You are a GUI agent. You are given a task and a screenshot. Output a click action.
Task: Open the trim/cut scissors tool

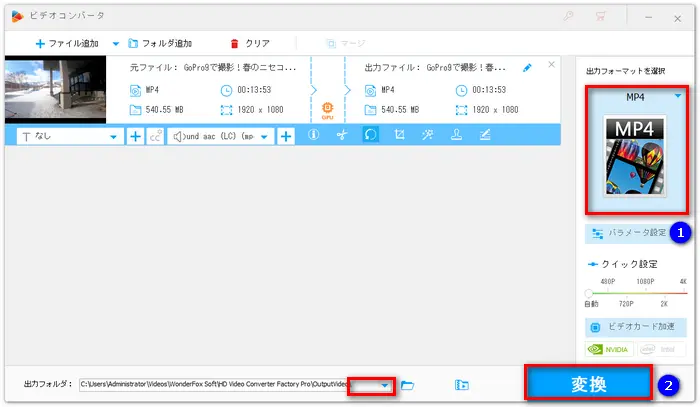(x=341, y=136)
